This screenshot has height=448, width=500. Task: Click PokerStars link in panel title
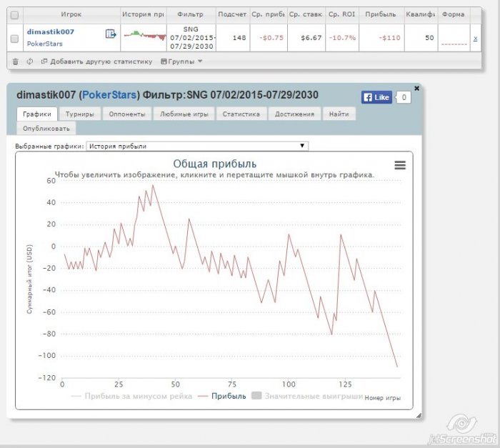point(109,95)
